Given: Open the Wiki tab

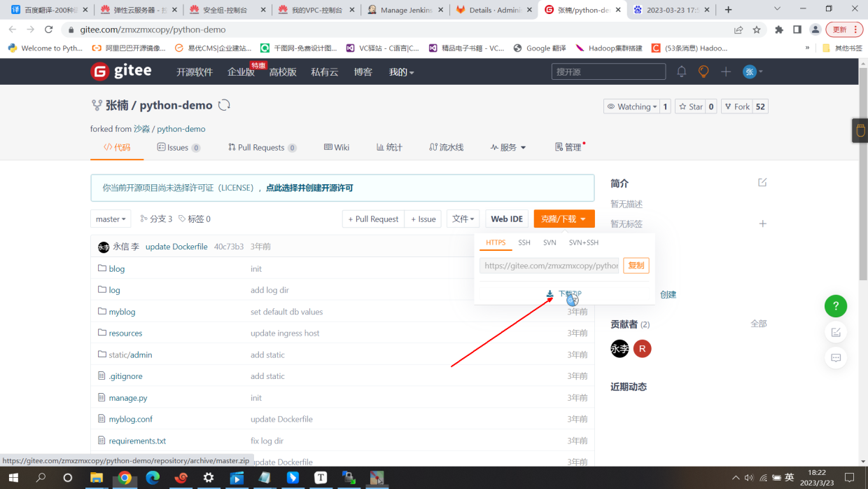Looking at the screenshot, I should [x=337, y=147].
